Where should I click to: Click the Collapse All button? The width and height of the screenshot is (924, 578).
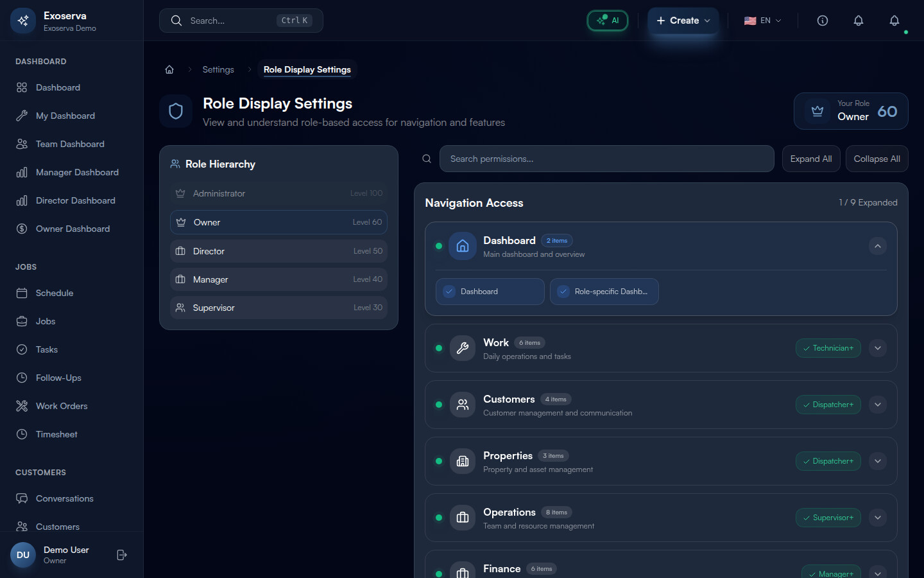877,159
